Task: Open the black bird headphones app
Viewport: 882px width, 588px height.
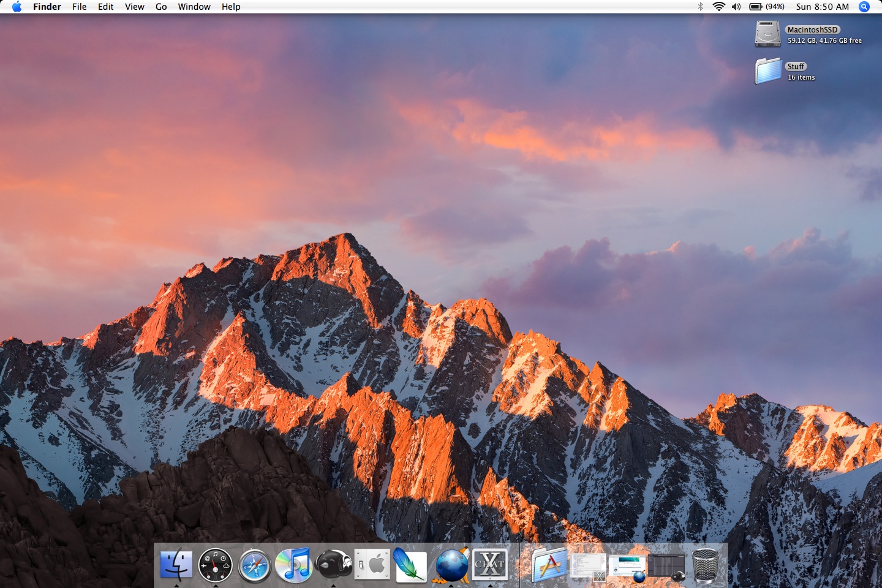Action: coord(334,564)
